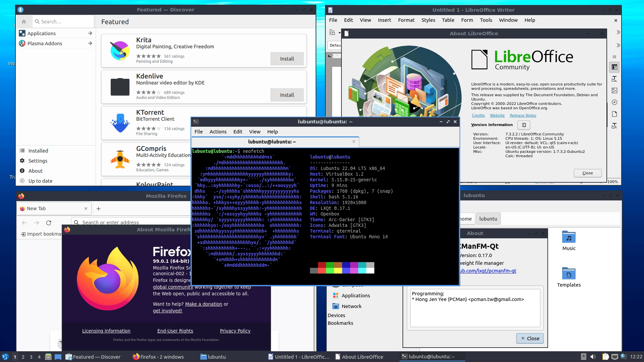Open Writer sidebar Gallery deck

(x=614, y=91)
